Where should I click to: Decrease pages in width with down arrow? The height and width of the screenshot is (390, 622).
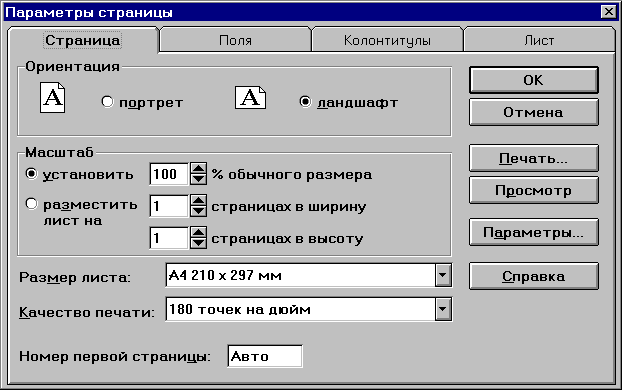198,211
